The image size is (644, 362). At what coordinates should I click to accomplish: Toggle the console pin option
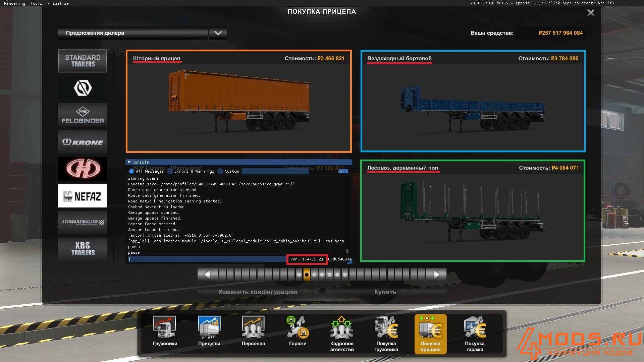point(343,171)
